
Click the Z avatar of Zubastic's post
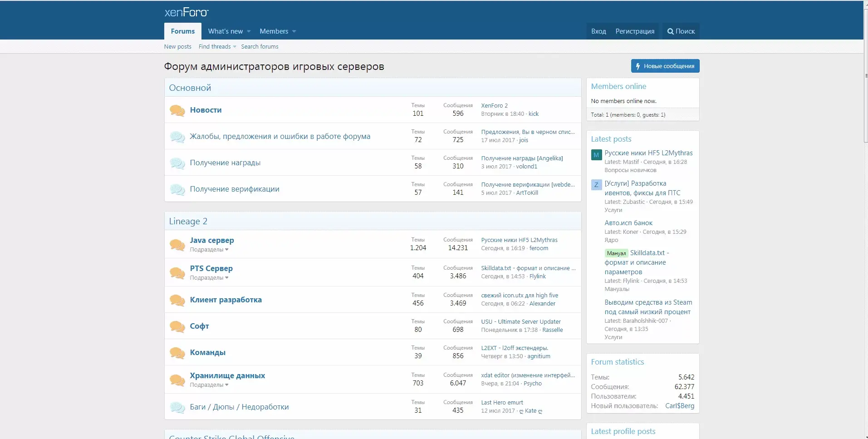596,185
